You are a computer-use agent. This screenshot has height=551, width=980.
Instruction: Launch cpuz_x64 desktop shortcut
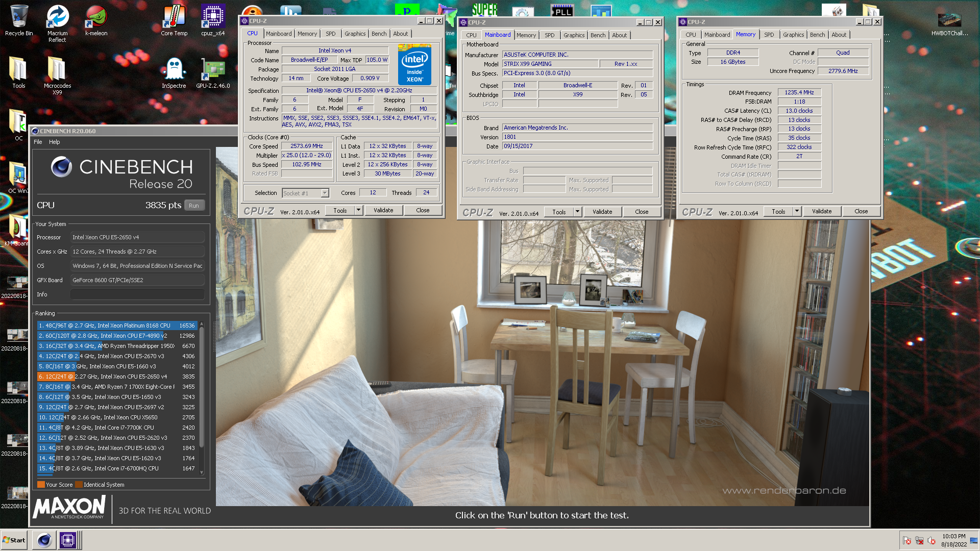click(213, 20)
